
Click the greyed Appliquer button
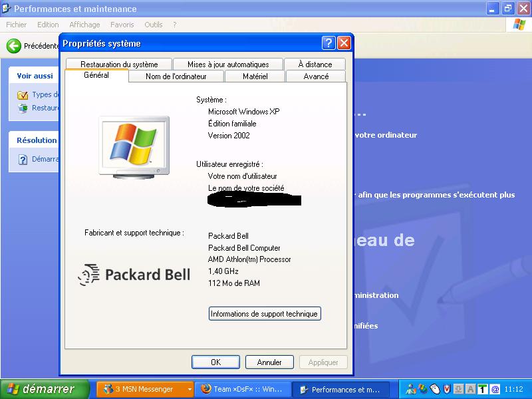pos(323,362)
